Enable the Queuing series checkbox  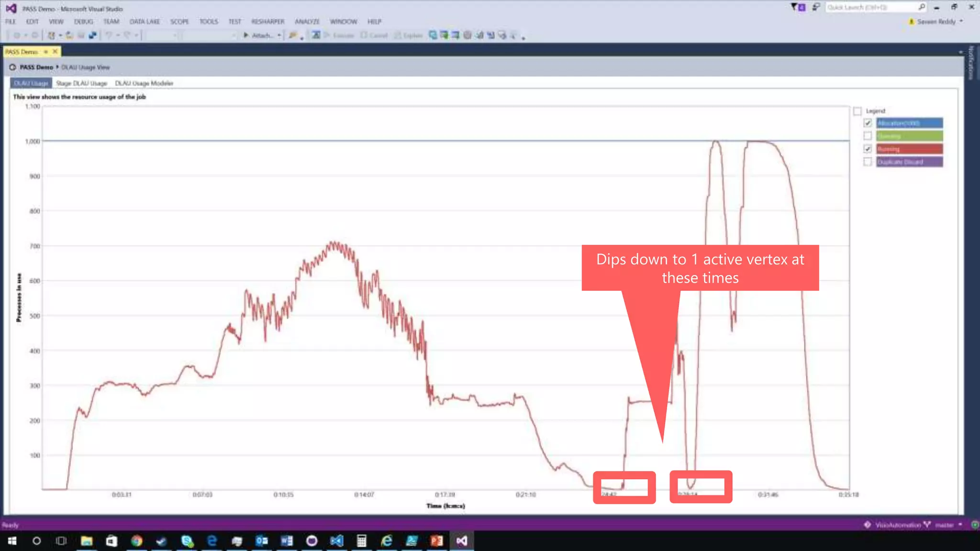click(868, 136)
